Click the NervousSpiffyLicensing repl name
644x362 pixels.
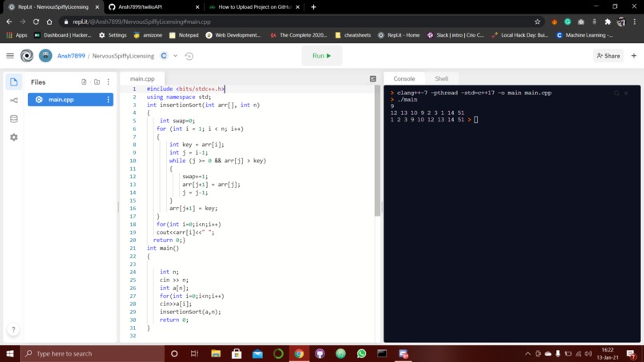[x=123, y=56]
